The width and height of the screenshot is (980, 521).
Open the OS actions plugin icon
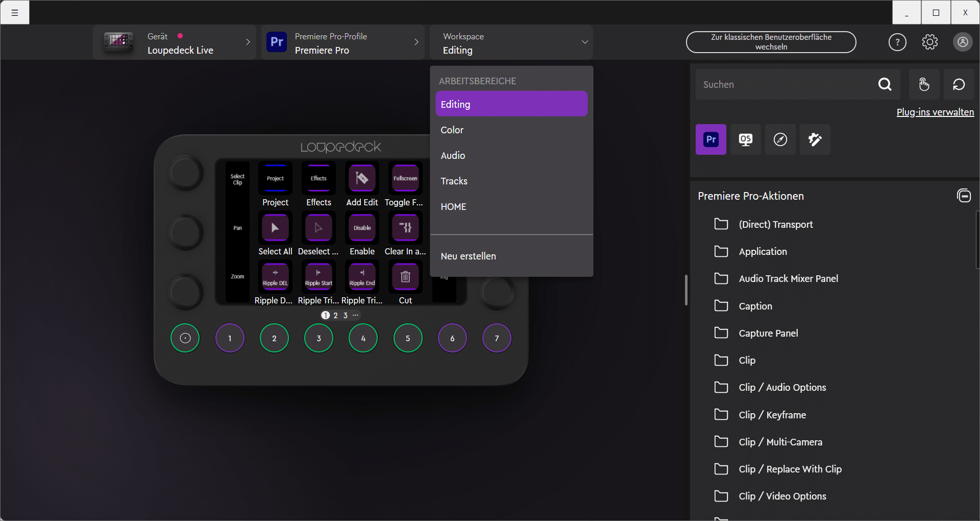pyautogui.click(x=745, y=139)
